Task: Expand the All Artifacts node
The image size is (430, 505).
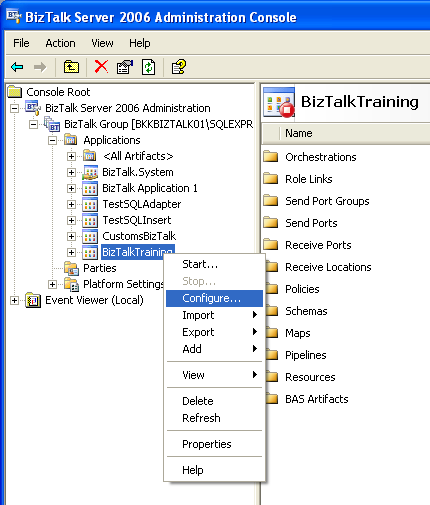Action: point(71,156)
